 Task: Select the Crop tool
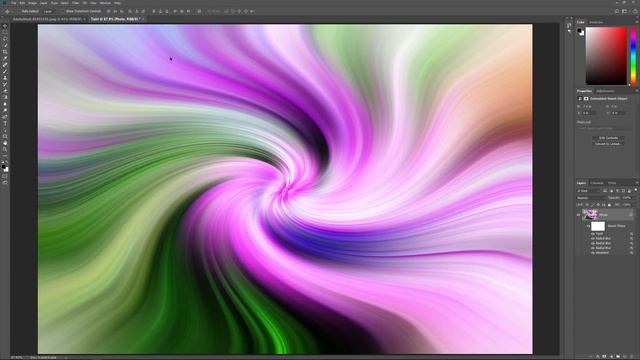(5, 52)
